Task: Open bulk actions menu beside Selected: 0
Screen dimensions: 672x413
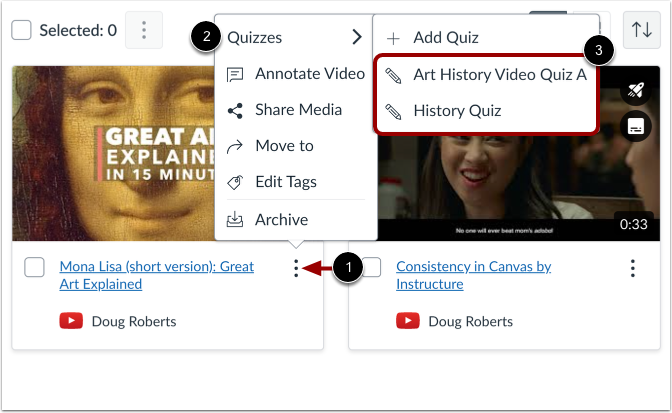Action: tap(144, 30)
